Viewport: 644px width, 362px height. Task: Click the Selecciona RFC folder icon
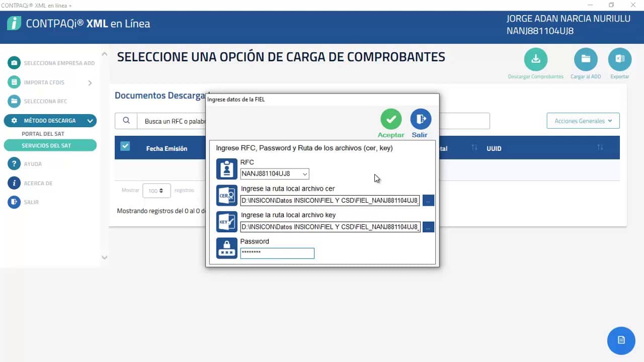[x=14, y=101]
